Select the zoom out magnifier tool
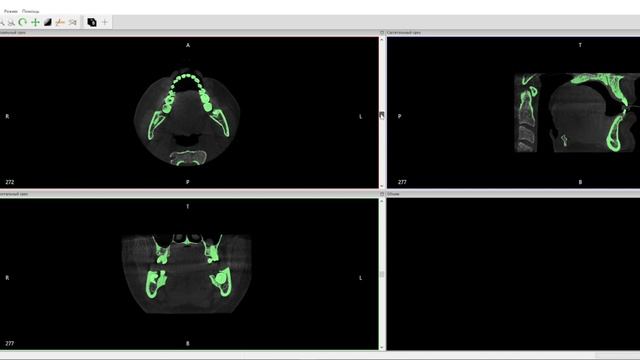The image size is (640, 360). [x=11, y=22]
